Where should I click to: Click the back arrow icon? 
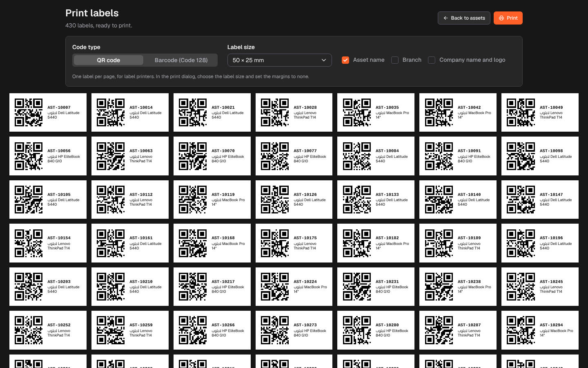(446, 18)
